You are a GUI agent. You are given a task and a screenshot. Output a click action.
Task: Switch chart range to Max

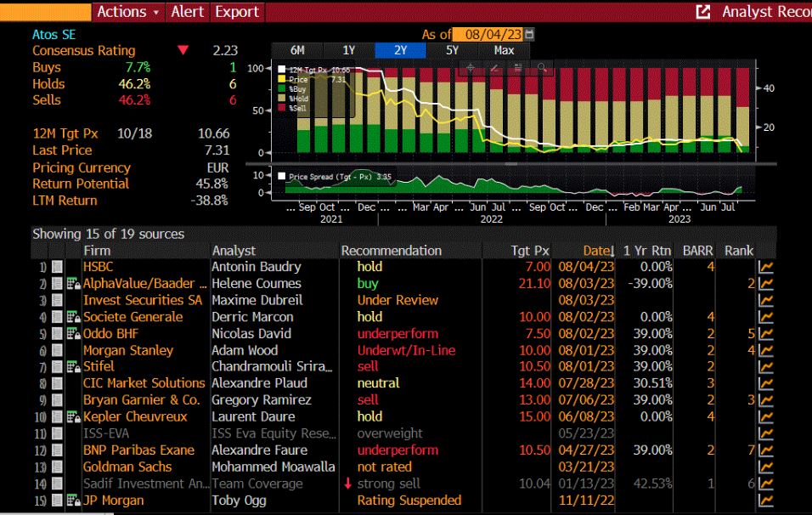click(x=504, y=50)
